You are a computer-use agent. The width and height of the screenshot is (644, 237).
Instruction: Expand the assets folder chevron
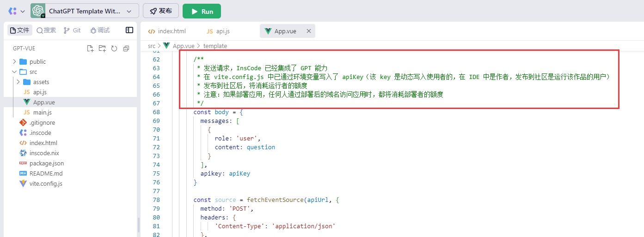[18, 82]
